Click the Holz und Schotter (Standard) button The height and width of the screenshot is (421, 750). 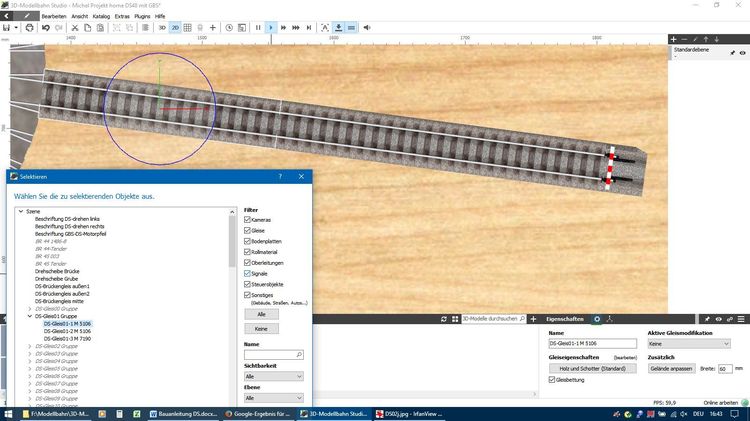click(x=593, y=368)
